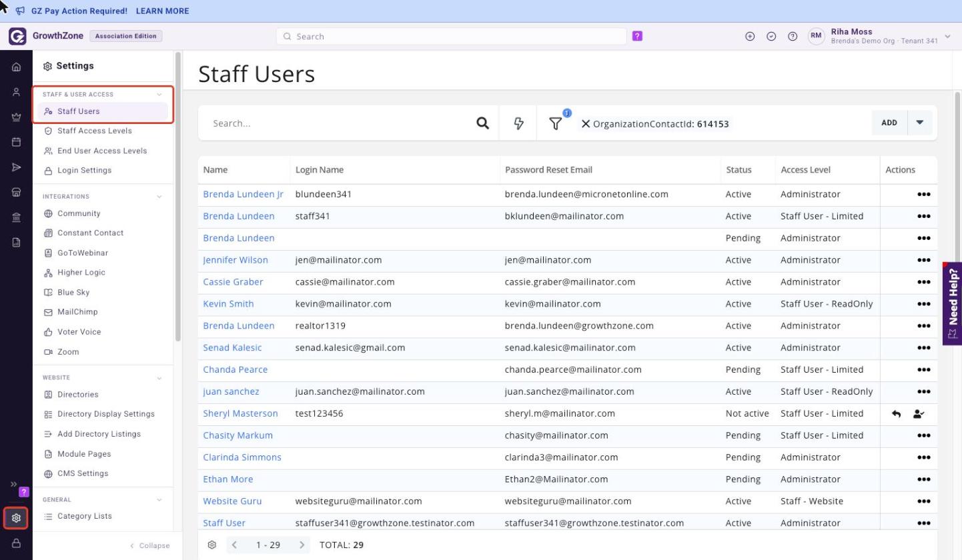962x560 pixels.
Task: Open Senad Kalesic's name link
Action: coord(232,347)
